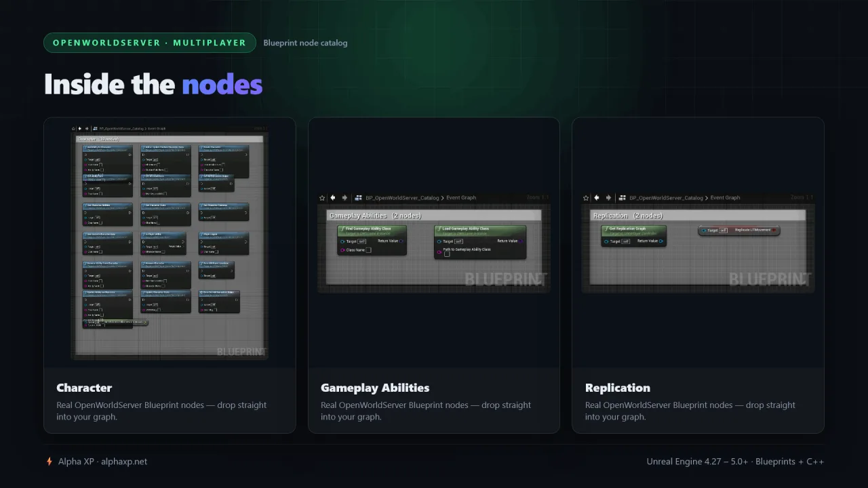
Task: Click the blueprint icon in Gameplay Abilities breadcrumb
Action: coord(358,198)
